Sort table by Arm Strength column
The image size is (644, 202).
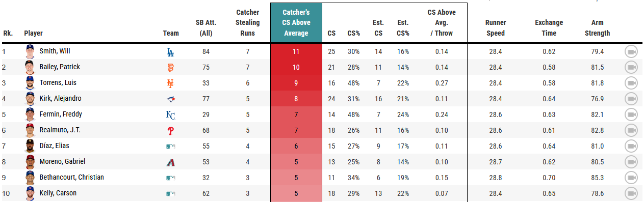pyautogui.click(x=597, y=28)
